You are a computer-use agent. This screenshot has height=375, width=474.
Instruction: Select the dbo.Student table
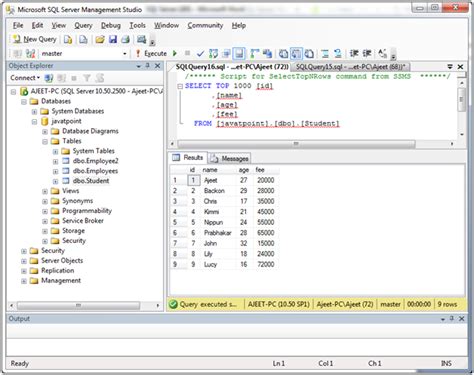click(91, 181)
